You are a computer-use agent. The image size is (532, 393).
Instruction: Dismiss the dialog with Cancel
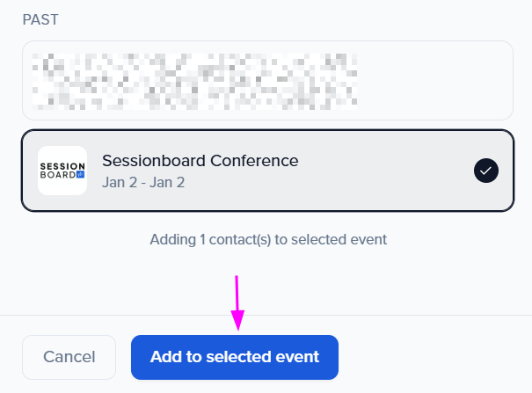[69, 357]
